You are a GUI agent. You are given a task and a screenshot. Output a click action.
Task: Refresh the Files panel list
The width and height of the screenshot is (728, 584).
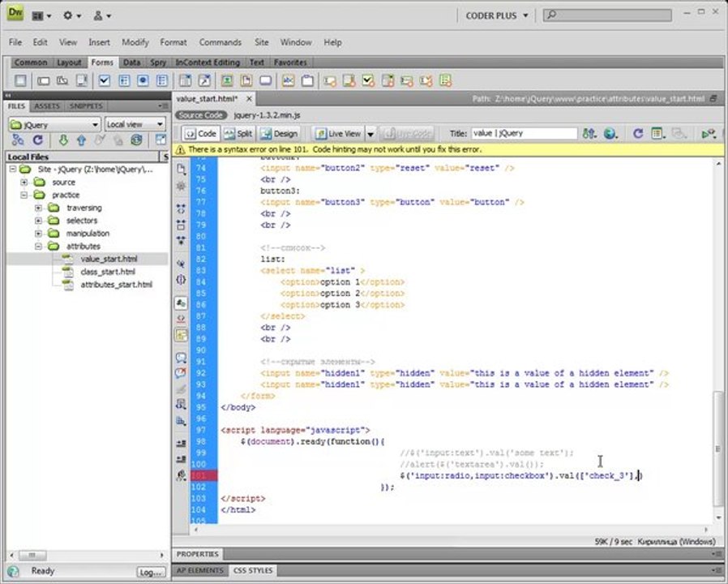[37, 140]
